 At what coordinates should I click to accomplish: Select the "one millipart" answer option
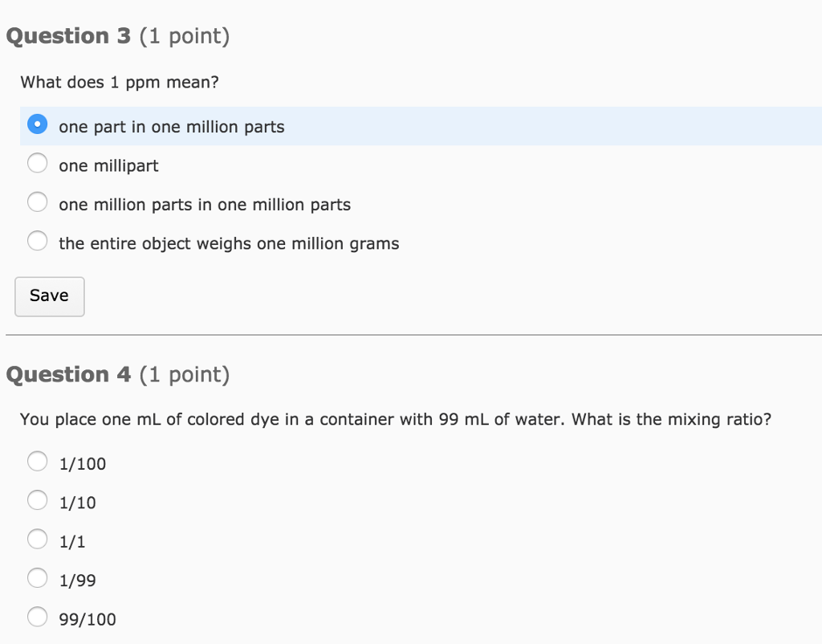click(x=37, y=163)
